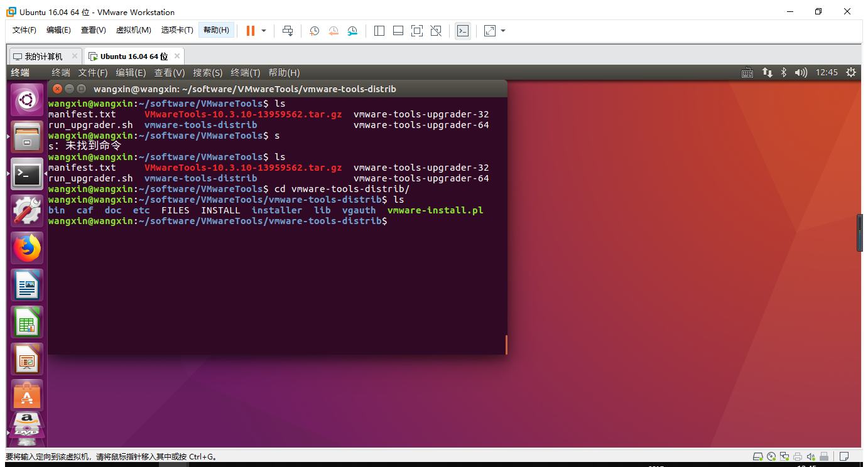Switch to Unity mode in the VMware toolbar
This screenshot has width=868, height=467.
point(436,31)
